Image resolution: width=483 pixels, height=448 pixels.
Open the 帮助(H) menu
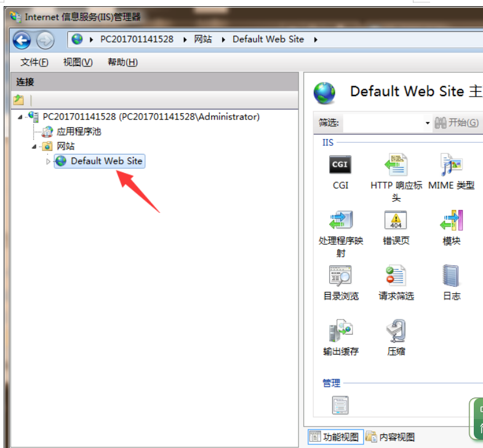122,62
